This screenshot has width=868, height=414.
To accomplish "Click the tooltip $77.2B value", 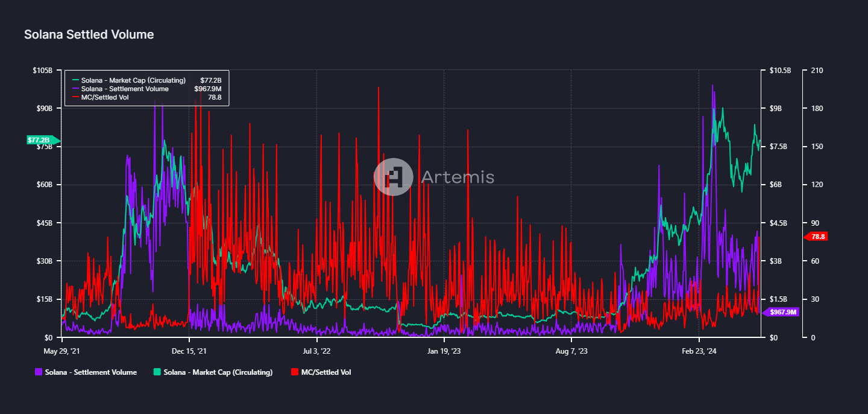I will point(211,80).
